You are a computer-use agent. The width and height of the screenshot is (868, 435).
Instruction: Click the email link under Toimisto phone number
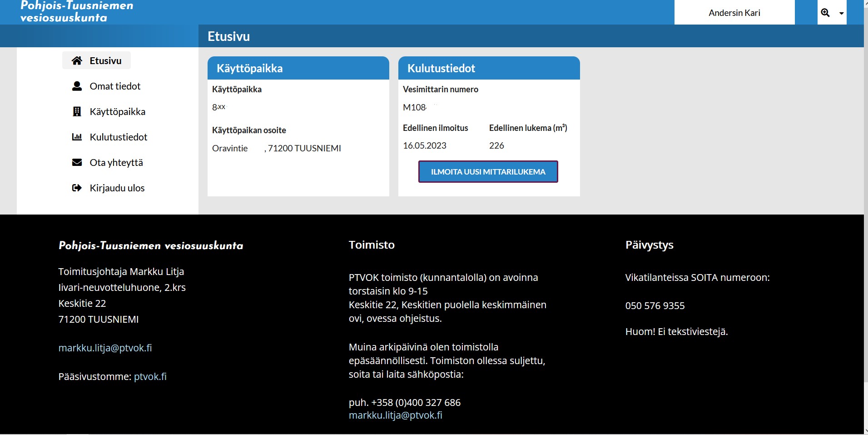pyautogui.click(x=395, y=415)
